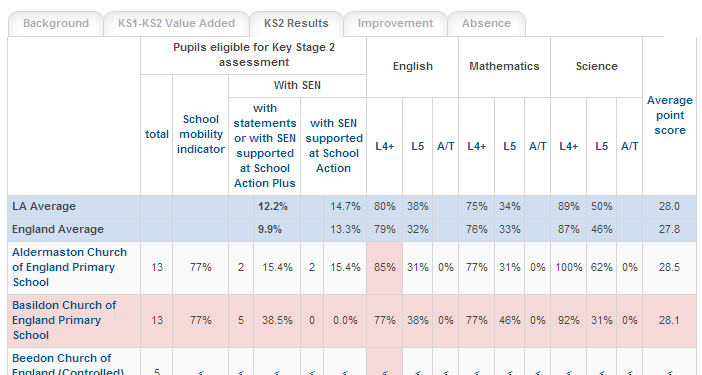Click the Science A/T column header

coord(629,146)
